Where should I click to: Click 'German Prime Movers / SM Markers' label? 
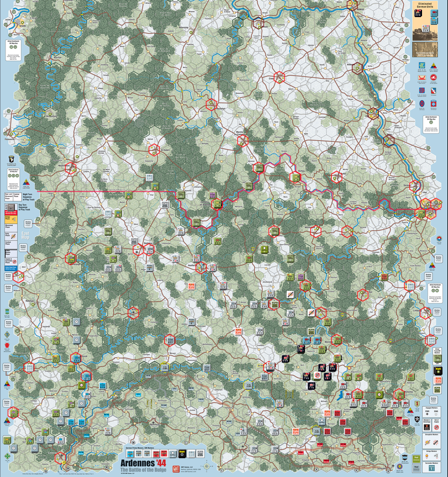click(x=140, y=448)
